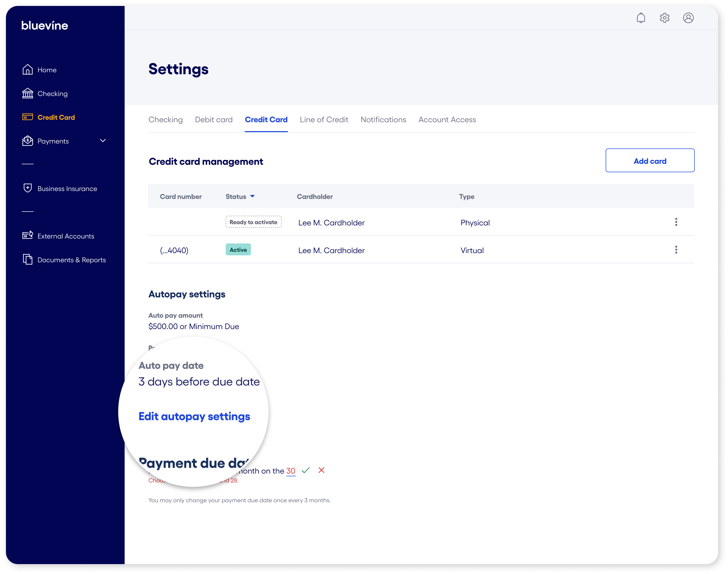
Task: Switch to the Line of Credit tab
Action: coord(324,120)
